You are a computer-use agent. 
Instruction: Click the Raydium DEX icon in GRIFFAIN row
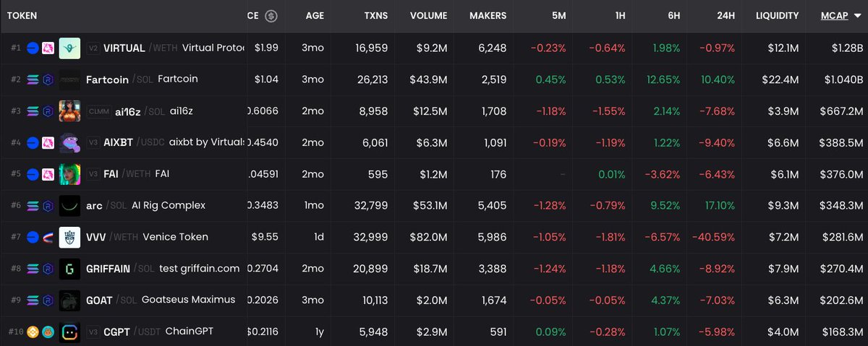pos(48,269)
